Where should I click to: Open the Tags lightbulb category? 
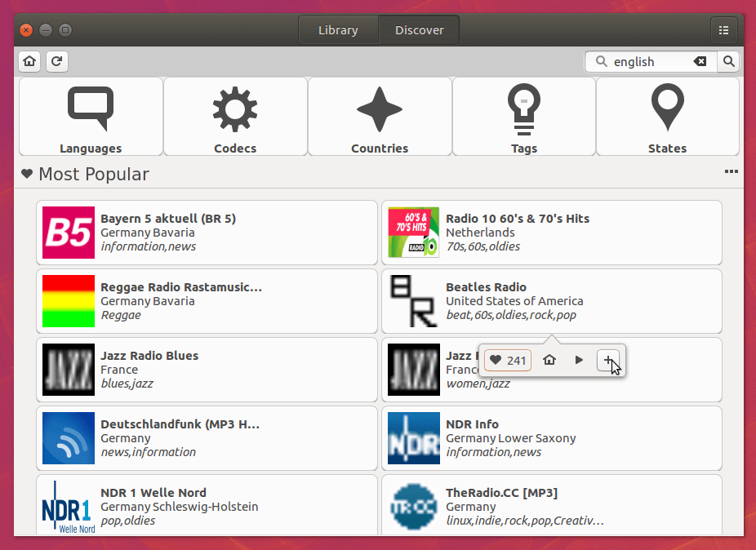click(523, 117)
